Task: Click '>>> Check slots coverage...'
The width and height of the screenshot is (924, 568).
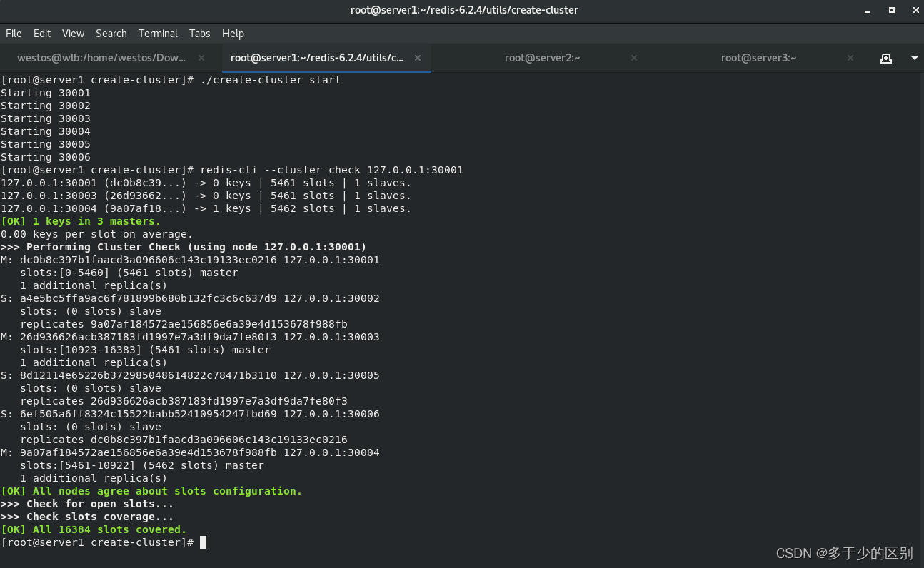Action: [87, 517]
